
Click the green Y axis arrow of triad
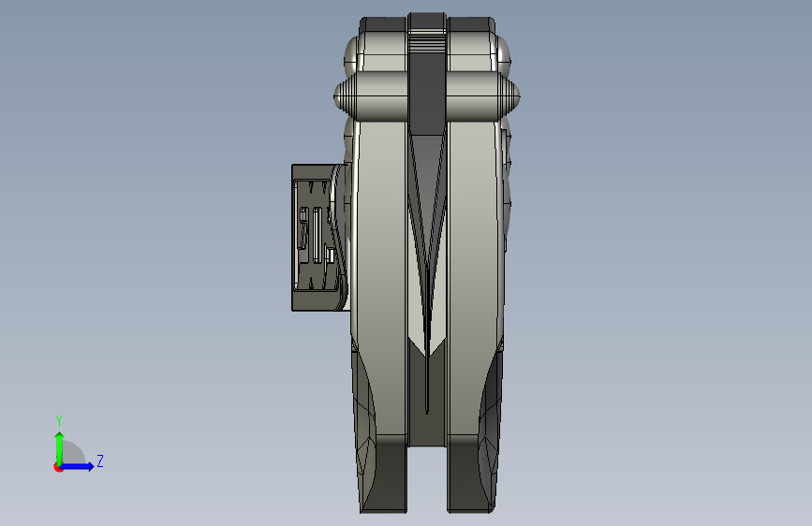coord(60,447)
